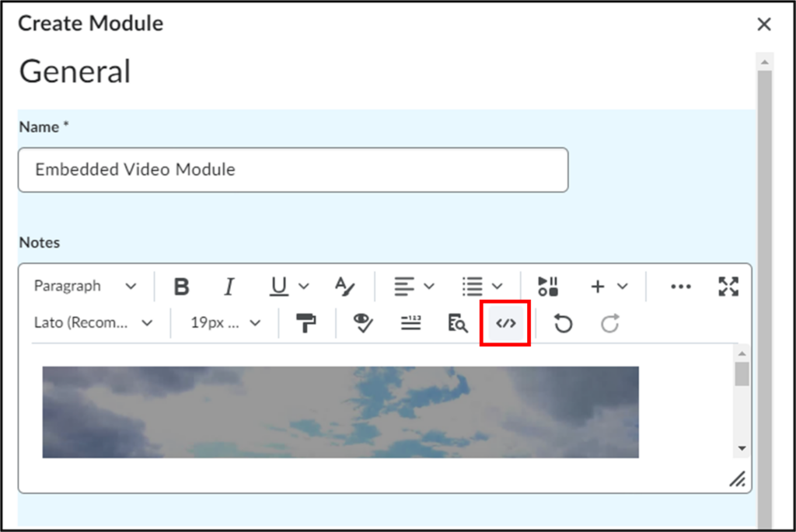
Task: Select the text color tool
Action: click(x=344, y=287)
